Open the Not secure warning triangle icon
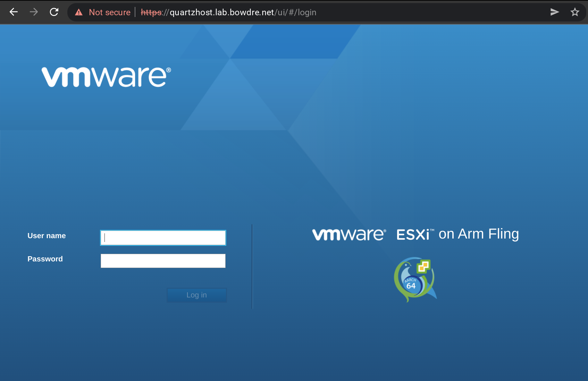Screen dimensions: 588x381 click(79, 12)
